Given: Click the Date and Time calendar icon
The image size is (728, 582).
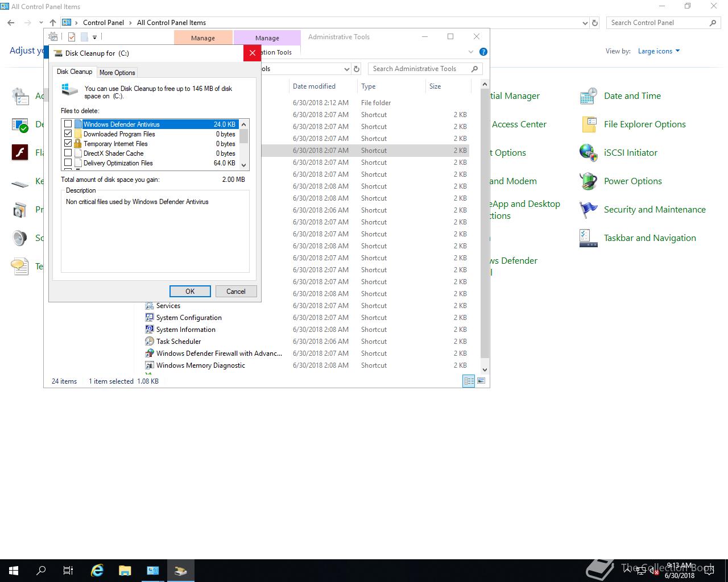Looking at the screenshot, I should point(588,96).
